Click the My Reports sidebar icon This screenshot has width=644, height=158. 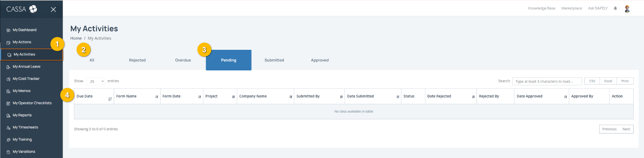coord(9,115)
